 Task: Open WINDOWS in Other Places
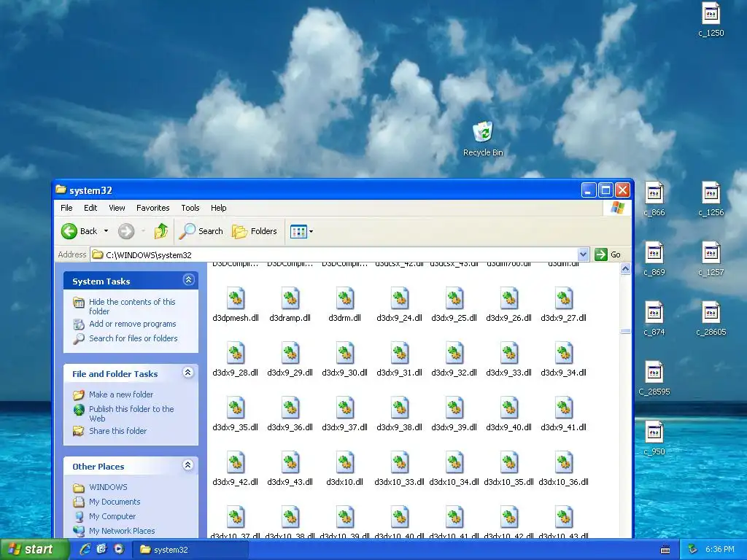[x=108, y=487]
